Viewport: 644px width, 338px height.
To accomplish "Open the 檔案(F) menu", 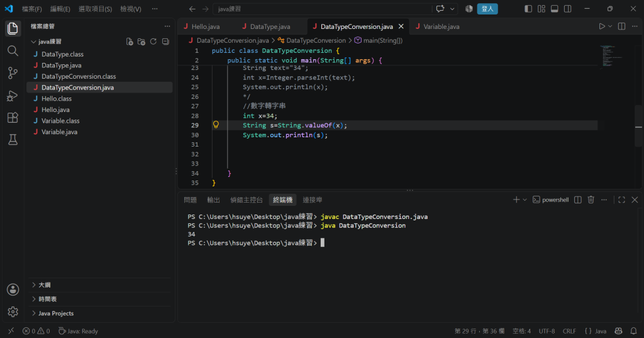I will pyautogui.click(x=31, y=9).
